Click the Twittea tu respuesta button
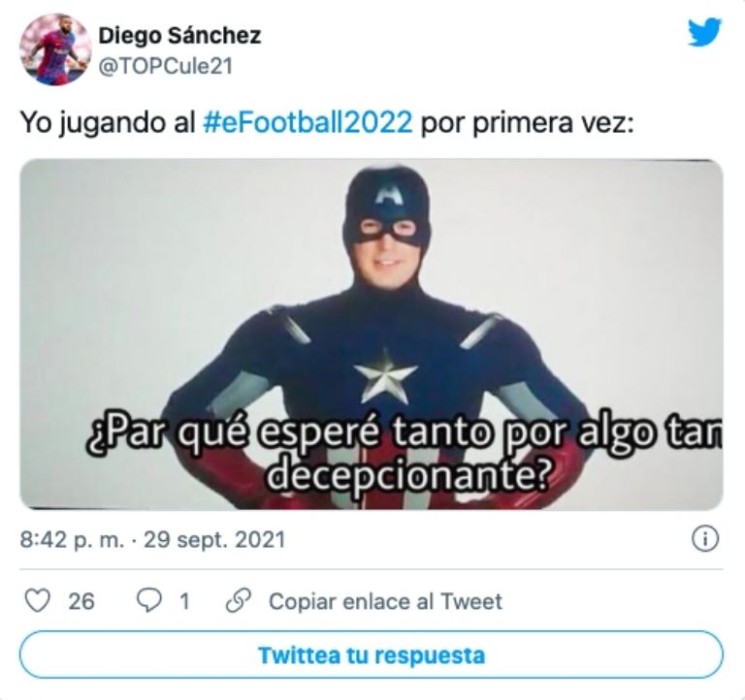745x700 pixels. [372, 654]
